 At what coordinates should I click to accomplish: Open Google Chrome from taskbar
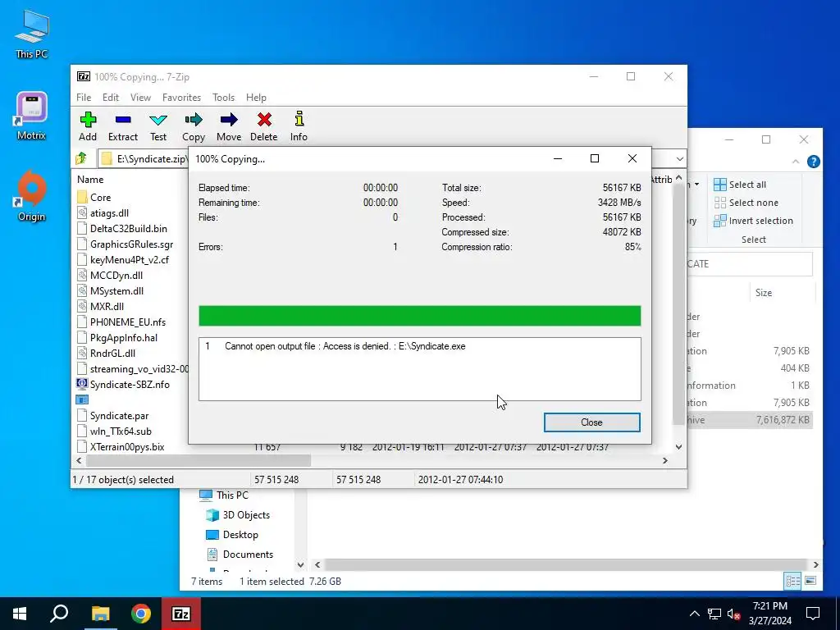pos(141,614)
